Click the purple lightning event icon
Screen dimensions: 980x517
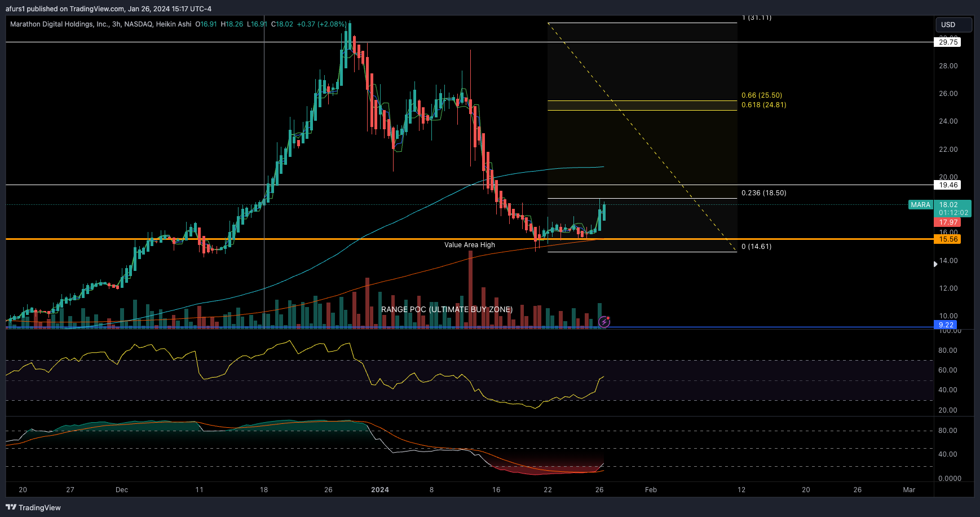(604, 322)
